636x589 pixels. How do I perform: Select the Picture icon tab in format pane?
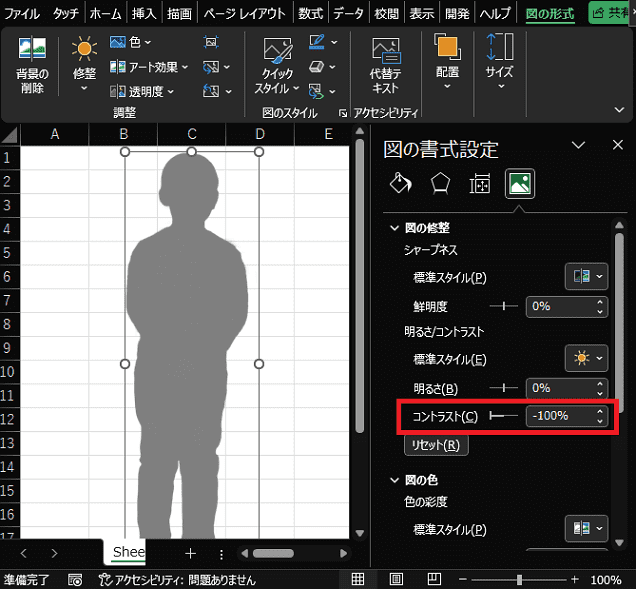tap(520, 184)
